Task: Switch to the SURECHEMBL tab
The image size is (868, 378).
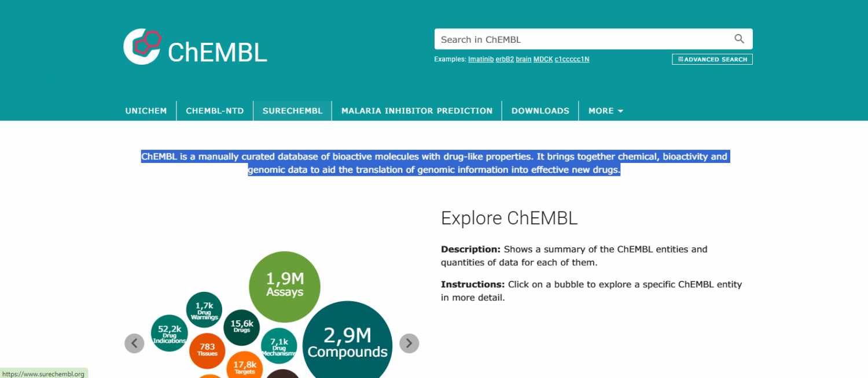Action: [x=292, y=110]
